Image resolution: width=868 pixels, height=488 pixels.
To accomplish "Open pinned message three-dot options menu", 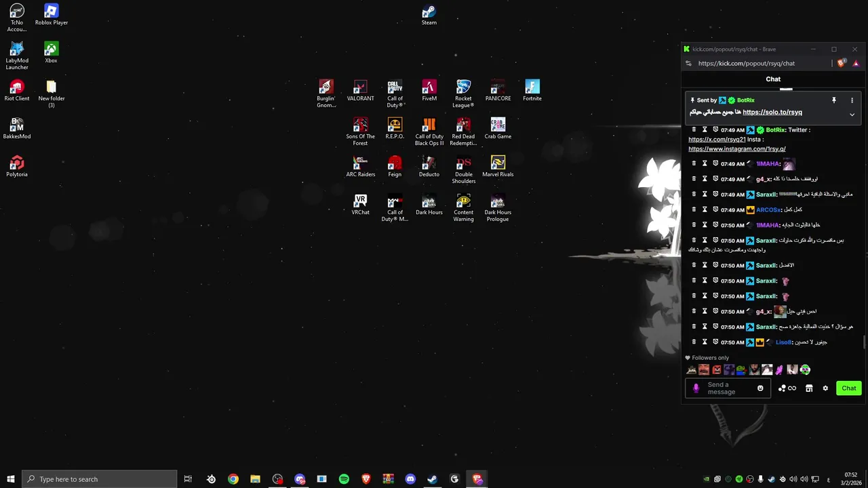I will coord(852,100).
